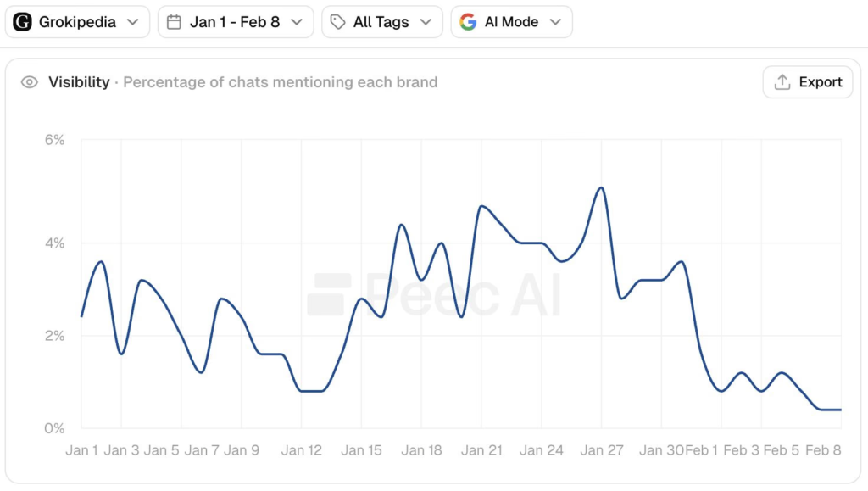Click the Feb 8 label on x-axis
868x491 pixels.
(823, 450)
